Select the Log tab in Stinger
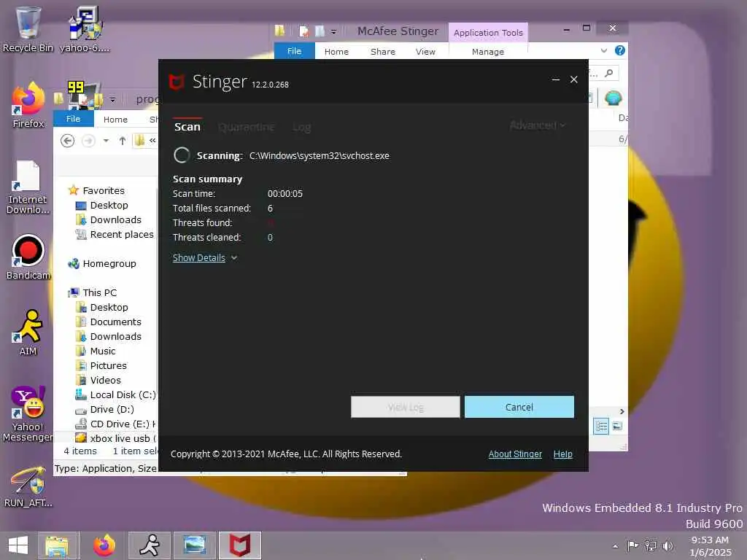Screen dimensions: 747x560 [301, 127]
